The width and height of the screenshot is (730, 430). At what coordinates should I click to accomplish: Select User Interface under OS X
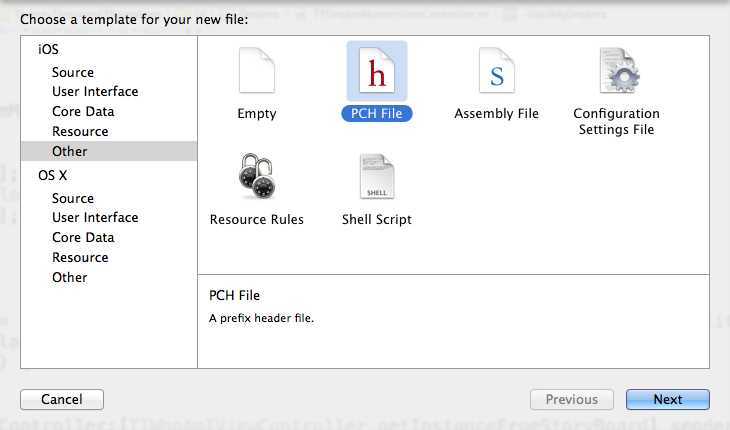pyautogui.click(x=95, y=218)
